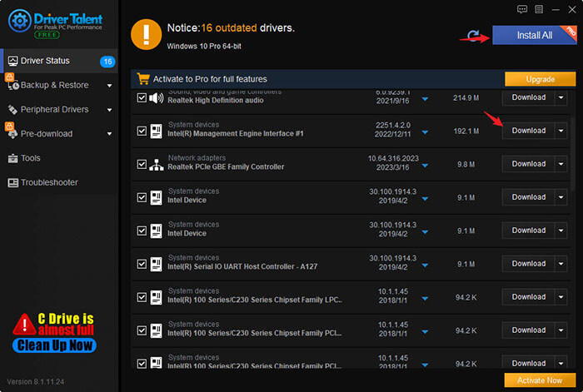Uncheck Realtek PCIe GBE Family Controller checkbox

pyautogui.click(x=142, y=164)
